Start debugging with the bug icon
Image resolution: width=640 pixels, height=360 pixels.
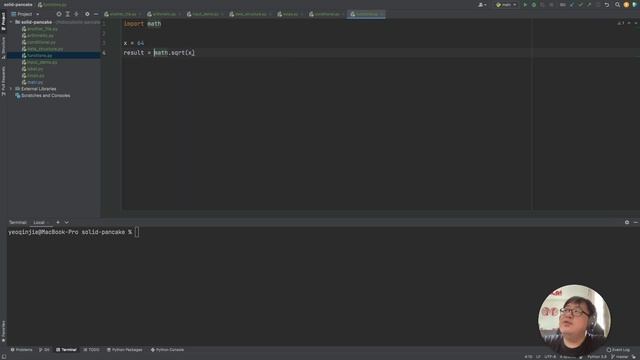tap(533, 4)
